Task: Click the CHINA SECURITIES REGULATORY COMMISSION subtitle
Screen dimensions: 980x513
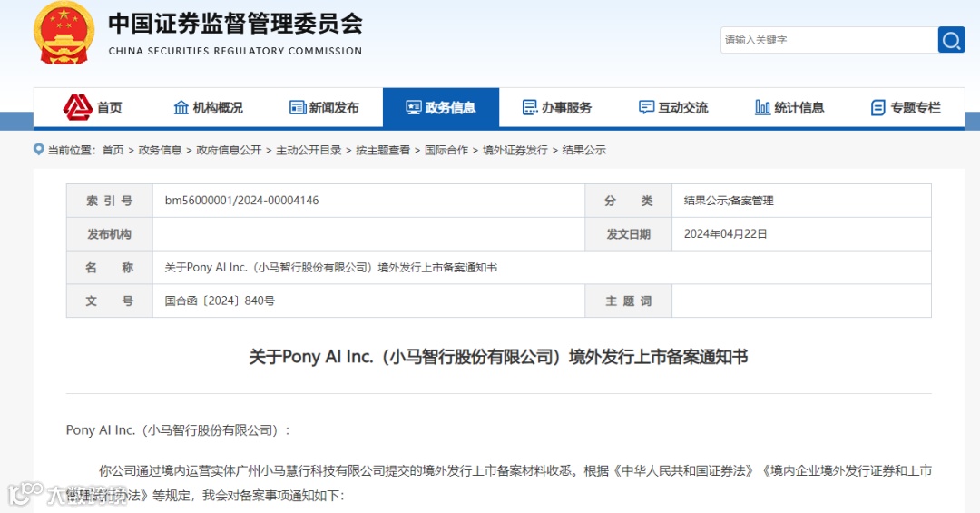Action: [x=235, y=51]
